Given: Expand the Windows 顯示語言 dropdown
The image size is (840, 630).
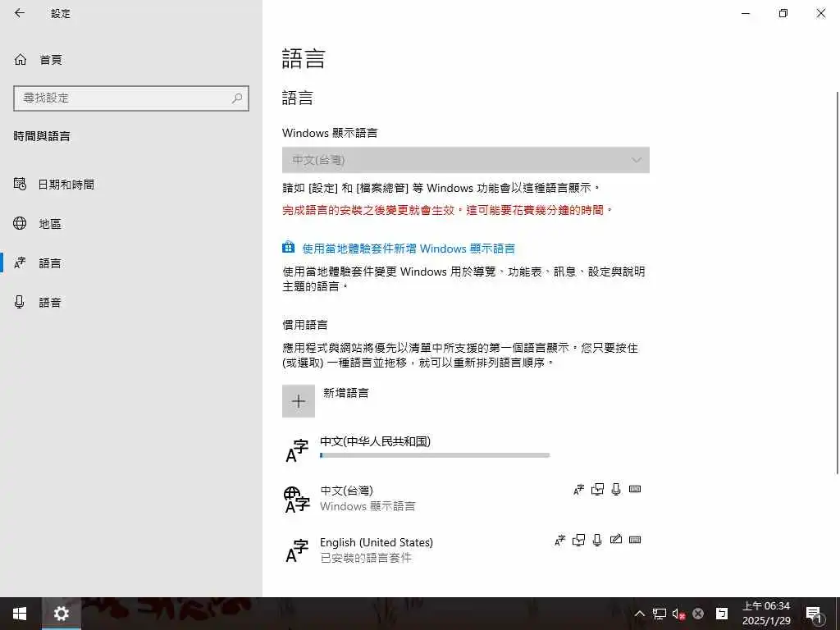Looking at the screenshot, I should (x=466, y=160).
